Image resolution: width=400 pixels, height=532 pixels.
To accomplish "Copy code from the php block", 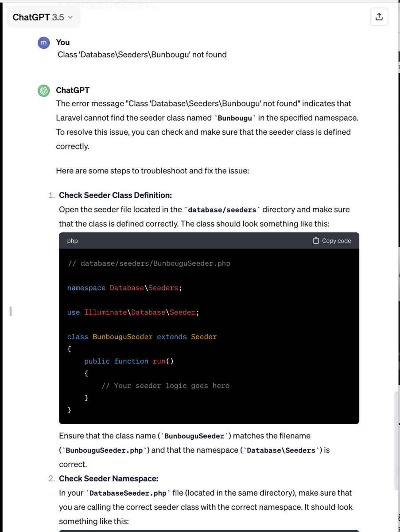I will [x=332, y=241].
